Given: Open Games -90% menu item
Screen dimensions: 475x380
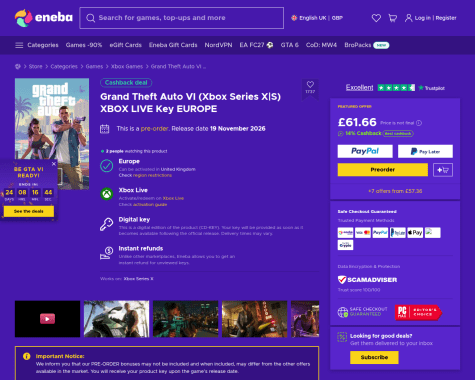Looking at the screenshot, I should click(84, 45).
